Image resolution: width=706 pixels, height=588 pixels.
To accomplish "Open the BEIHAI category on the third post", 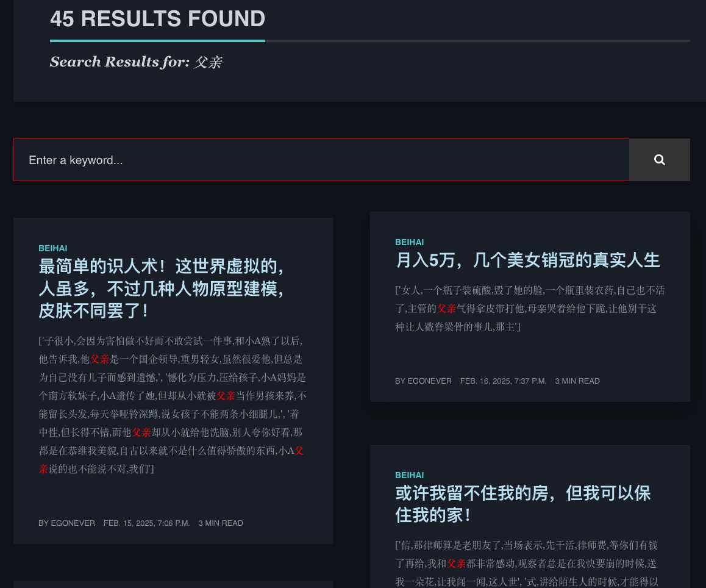I will coord(409,475).
